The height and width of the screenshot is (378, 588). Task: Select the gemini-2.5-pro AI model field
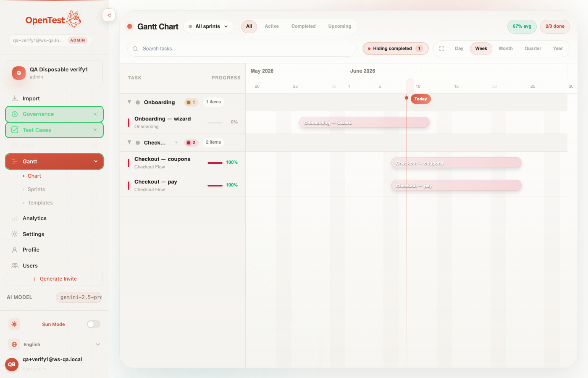click(79, 297)
